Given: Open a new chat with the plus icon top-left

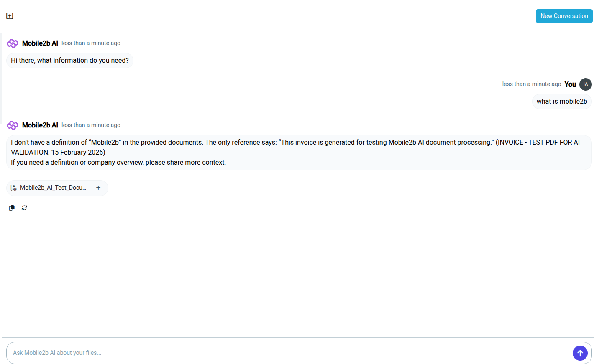Looking at the screenshot, I should click(9, 15).
